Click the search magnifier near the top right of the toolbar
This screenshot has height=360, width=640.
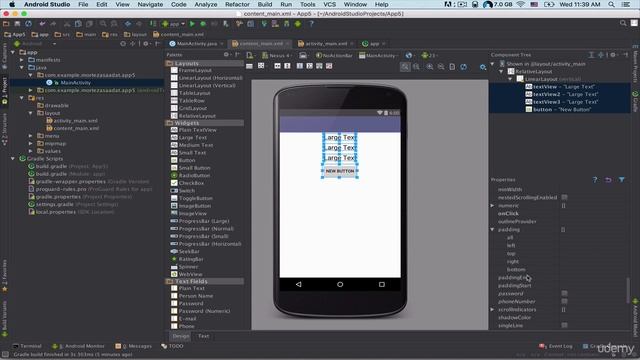(x=623, y=24)
